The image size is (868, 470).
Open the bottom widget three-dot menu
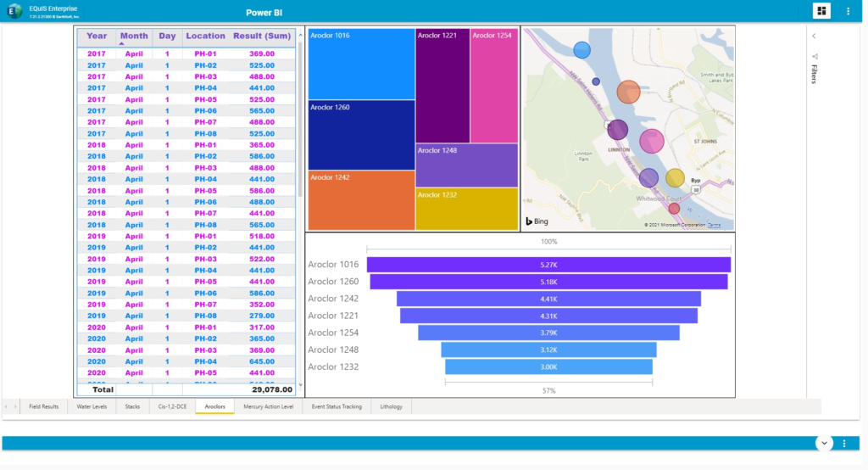tap(844, 444)
